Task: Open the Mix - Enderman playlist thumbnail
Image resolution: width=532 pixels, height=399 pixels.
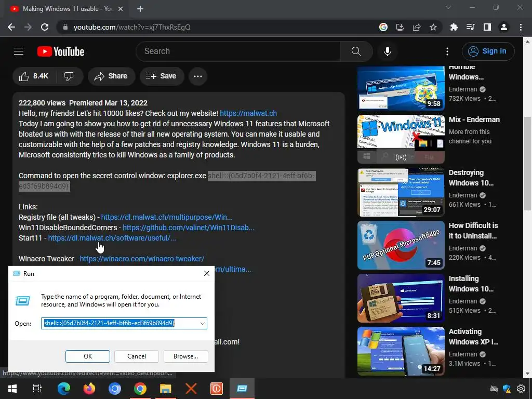Action: coord(401,139)
